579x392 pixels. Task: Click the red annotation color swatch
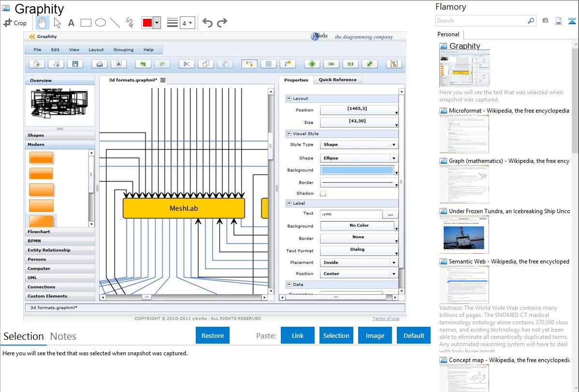pyautogui.click(x=147, y=23)
